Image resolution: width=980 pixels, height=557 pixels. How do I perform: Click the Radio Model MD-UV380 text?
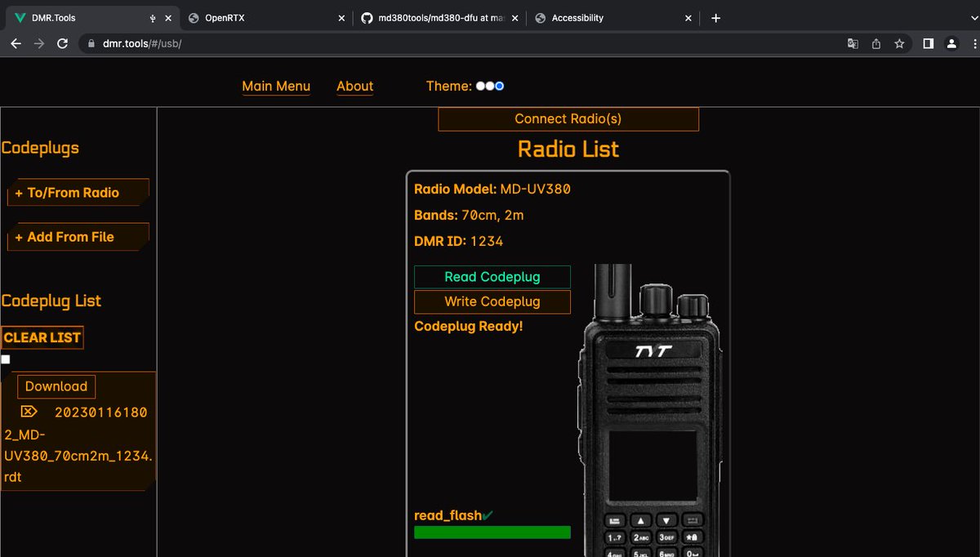pos(492,189)
